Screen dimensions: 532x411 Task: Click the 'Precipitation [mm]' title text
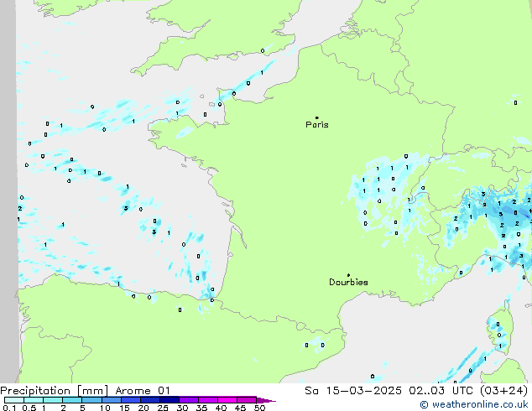tap(55, 391)
